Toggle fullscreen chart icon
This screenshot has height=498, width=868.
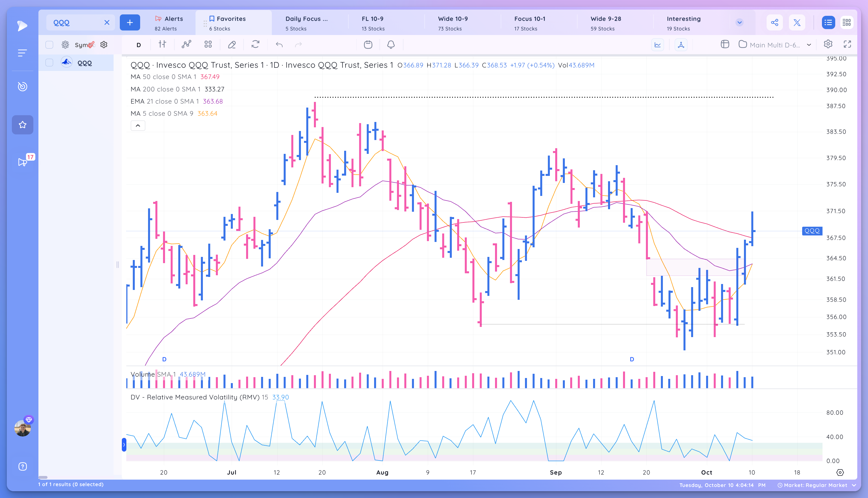coord(847,44)
